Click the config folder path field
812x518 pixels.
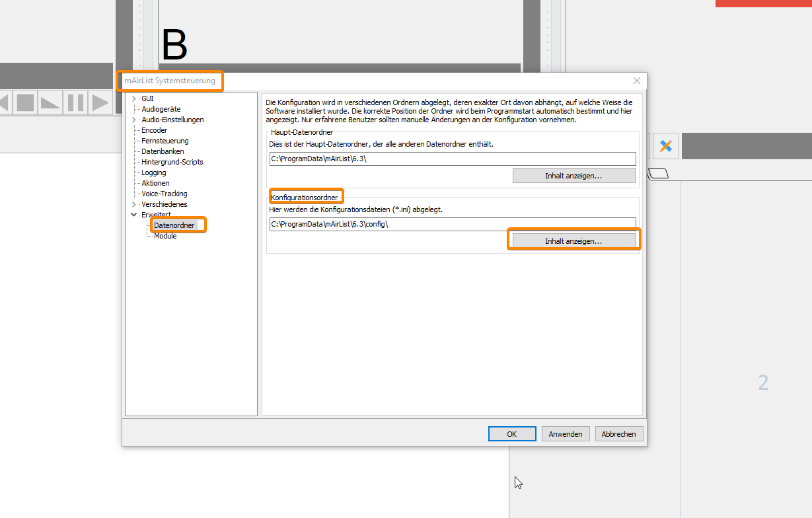[452, 224]
